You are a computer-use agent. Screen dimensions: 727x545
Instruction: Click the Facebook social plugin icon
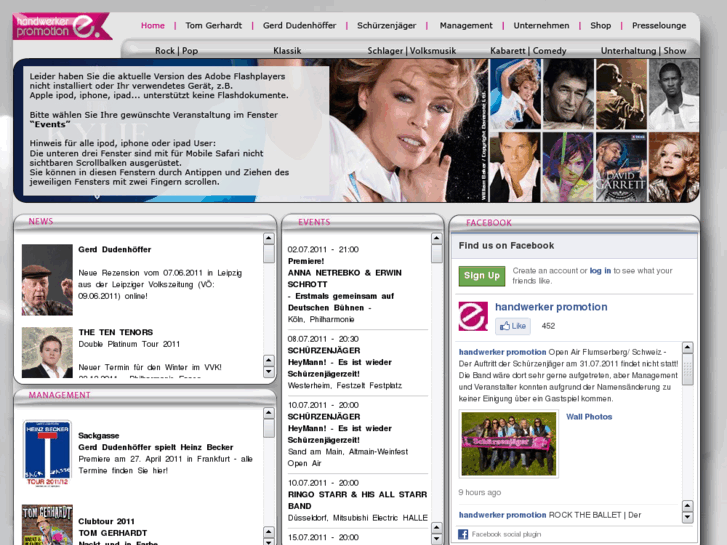click(463, 534)
